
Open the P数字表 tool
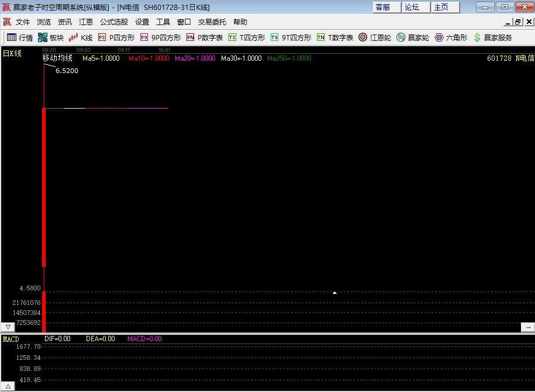point(205,37)
